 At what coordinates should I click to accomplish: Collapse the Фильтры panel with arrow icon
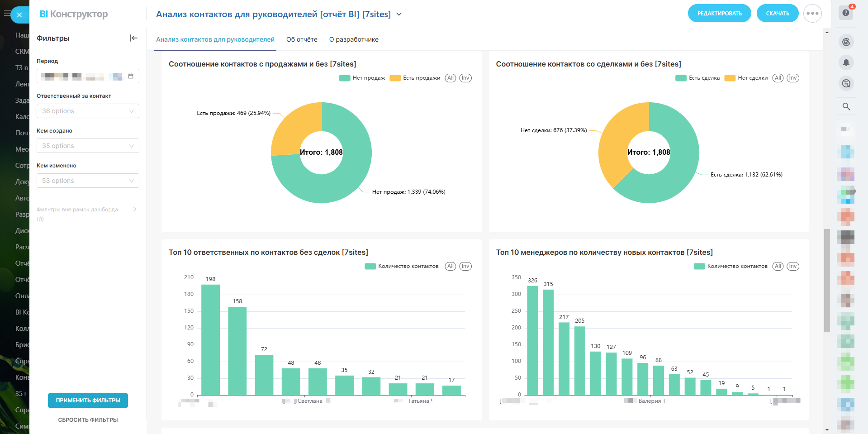point(133,38)
